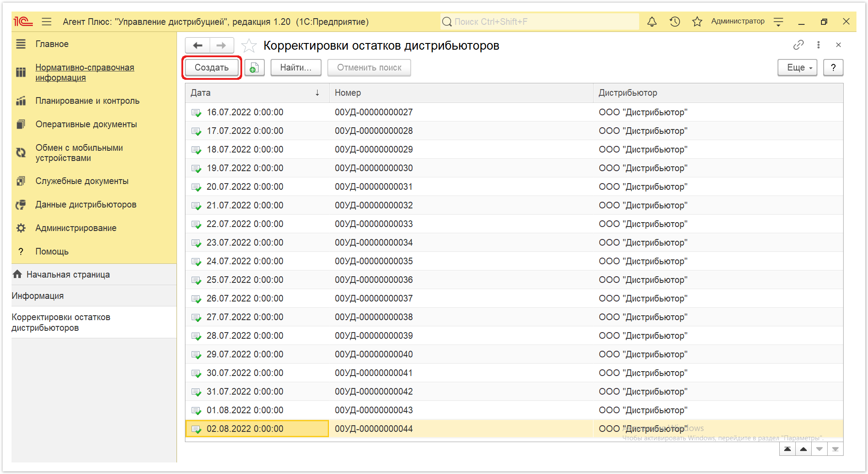This screenshot has width=868, height=474.
Task: Open the 1C main menu hamburger icon
Action: click(x=47, y=22)
